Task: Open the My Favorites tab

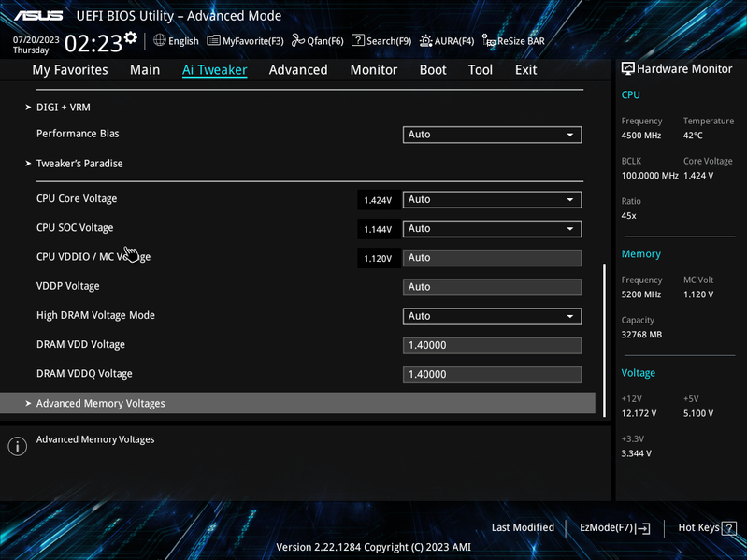Action: tap(70, 70)
